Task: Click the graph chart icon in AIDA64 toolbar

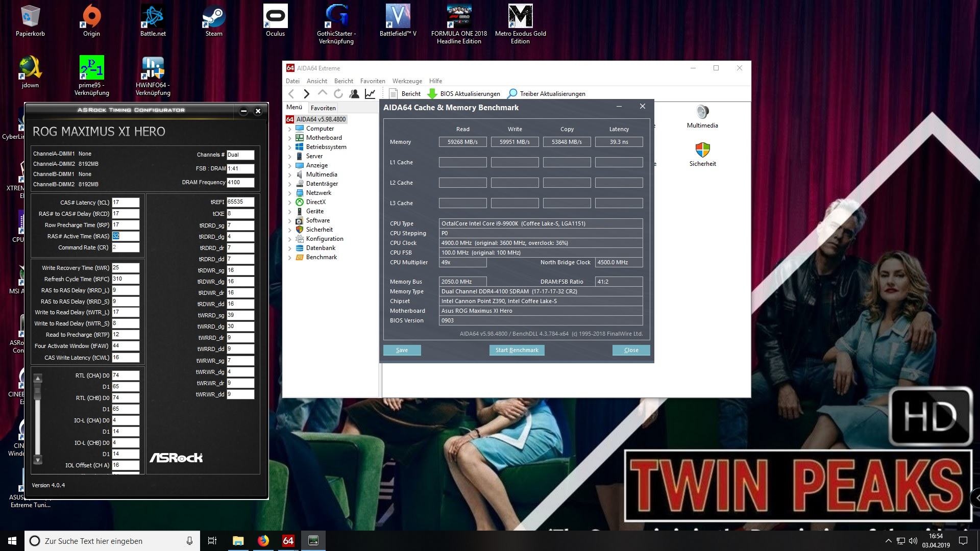Action: 370,93
